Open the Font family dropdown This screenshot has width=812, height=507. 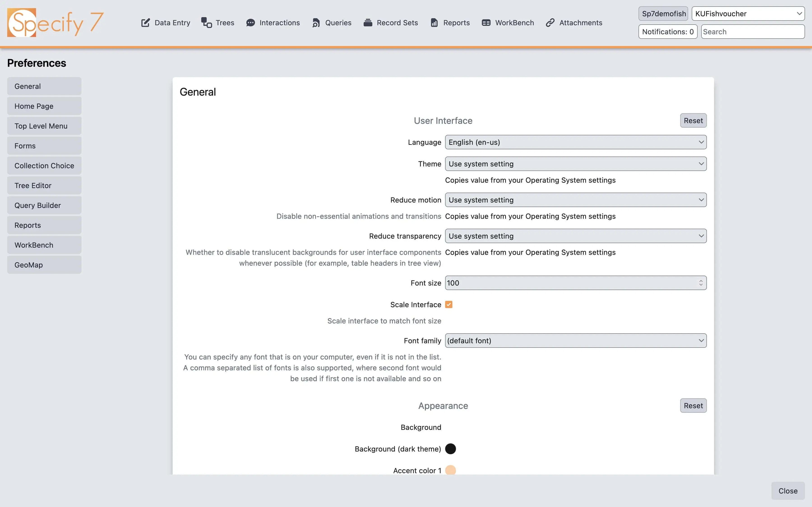(576, 341)
